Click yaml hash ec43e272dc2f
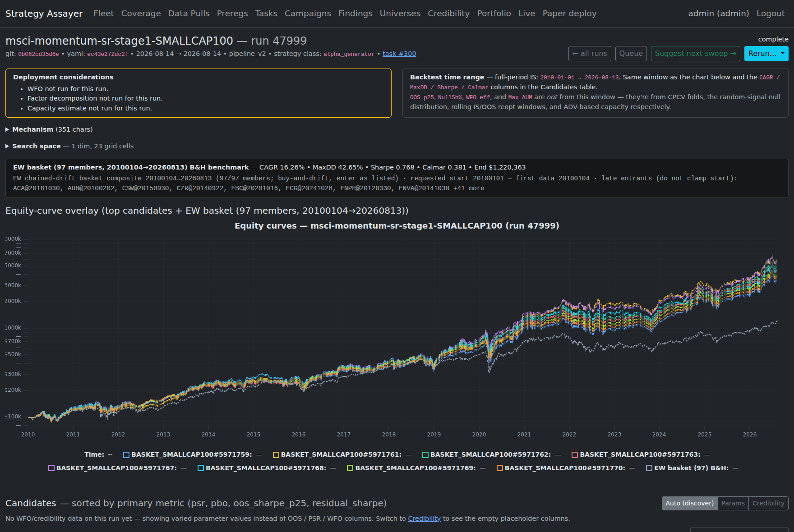 [x=107, y=54]
